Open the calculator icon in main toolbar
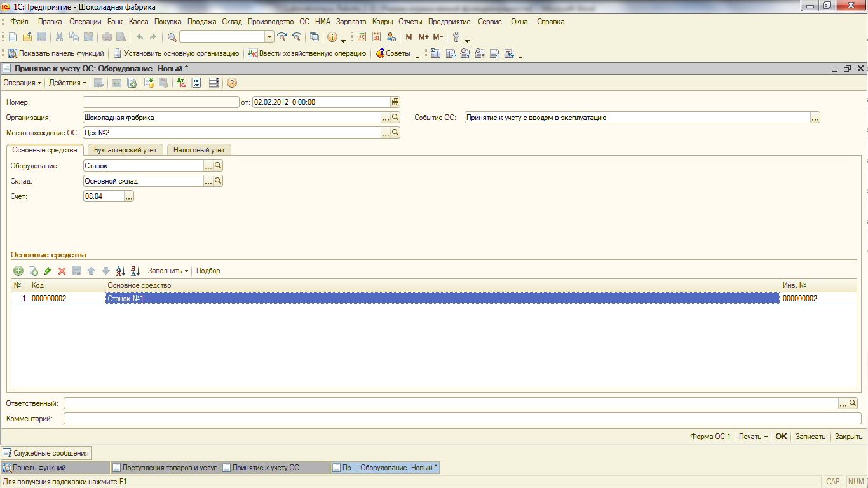The image size is (868, 488). (362, 37)
